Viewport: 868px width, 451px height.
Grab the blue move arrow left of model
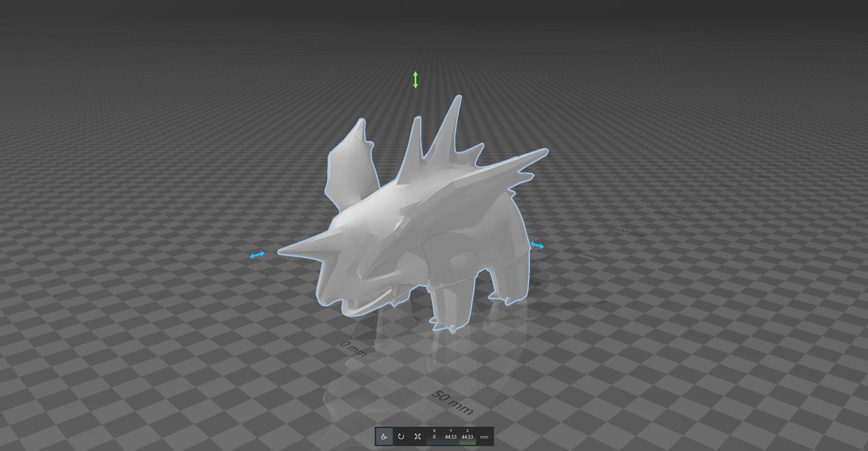point(257,255)
